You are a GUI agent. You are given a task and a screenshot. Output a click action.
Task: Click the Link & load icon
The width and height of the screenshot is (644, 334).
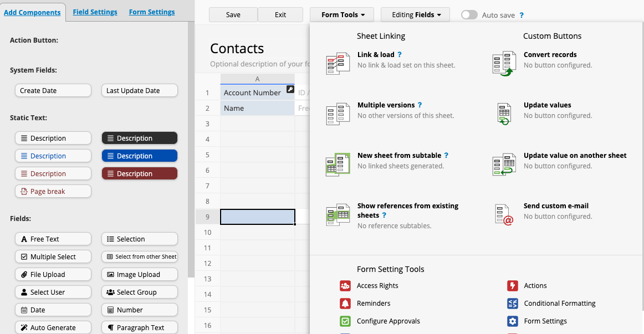click(x=338, y=63)
